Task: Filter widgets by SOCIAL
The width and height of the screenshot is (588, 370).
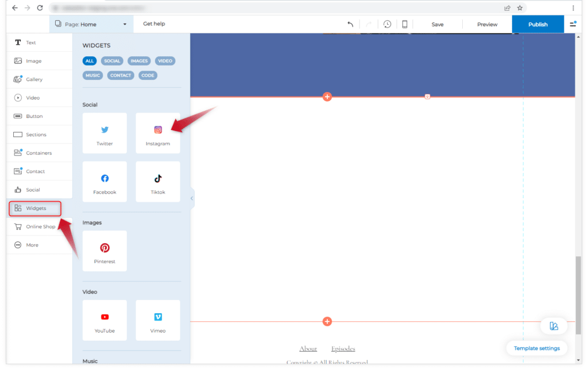Action: 112,61
